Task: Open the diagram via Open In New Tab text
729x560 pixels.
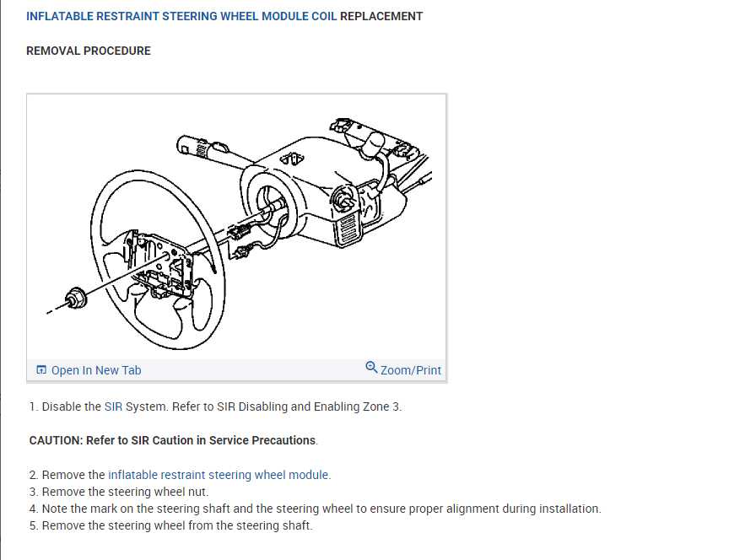Action: click(96, 370)
